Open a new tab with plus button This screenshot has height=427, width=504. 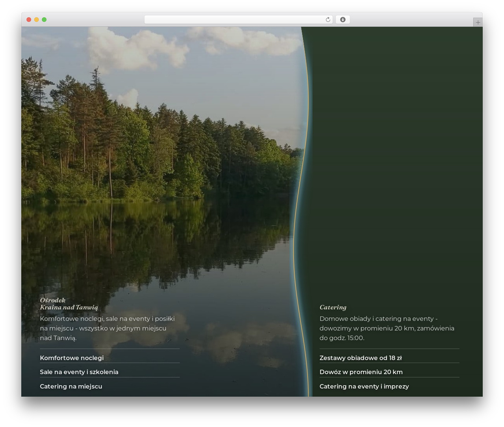(478, 22)
